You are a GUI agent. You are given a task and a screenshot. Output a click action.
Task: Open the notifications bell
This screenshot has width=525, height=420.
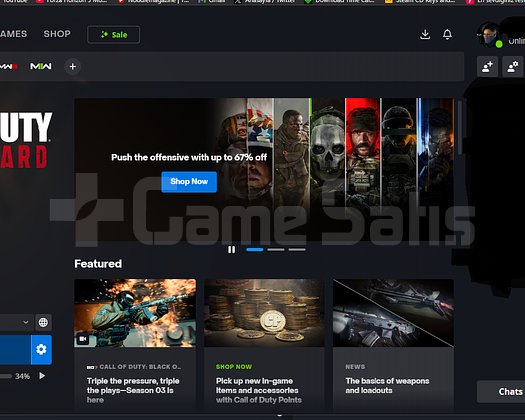447,34
